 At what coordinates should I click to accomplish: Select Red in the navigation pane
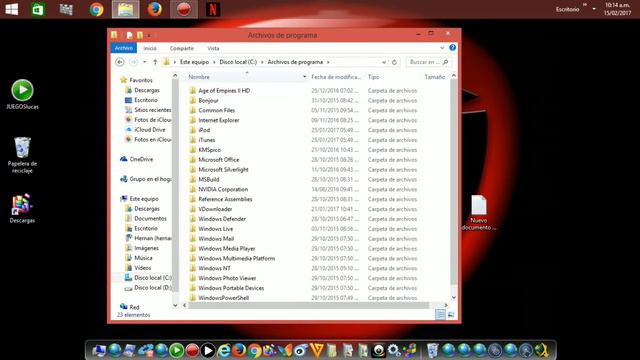[x=134, y=307]
